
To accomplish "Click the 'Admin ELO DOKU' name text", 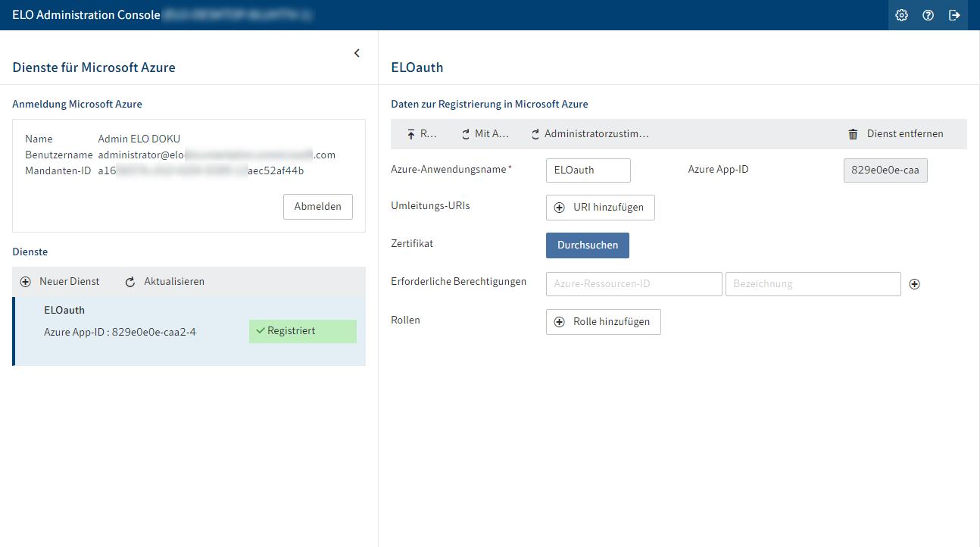I will (x=139, y=139).
